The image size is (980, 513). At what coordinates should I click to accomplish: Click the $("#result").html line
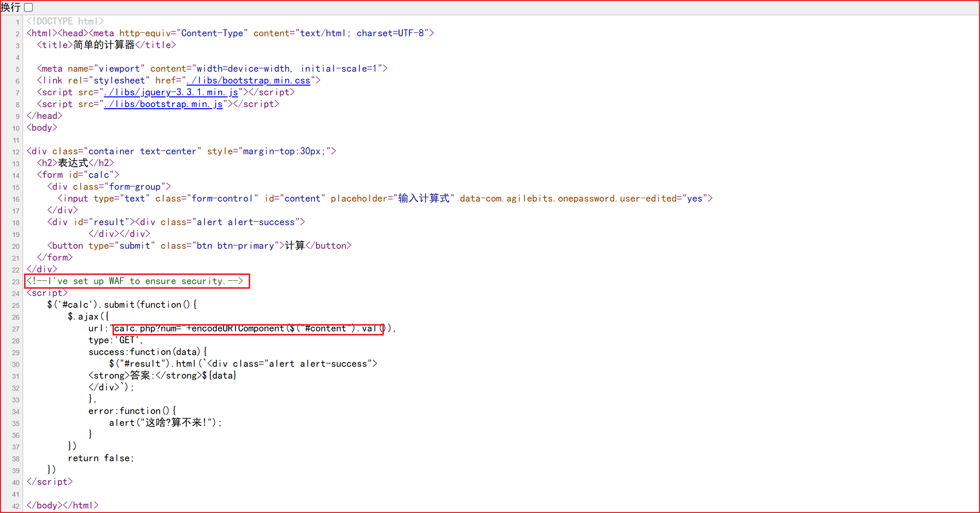[x=243, y=363]
